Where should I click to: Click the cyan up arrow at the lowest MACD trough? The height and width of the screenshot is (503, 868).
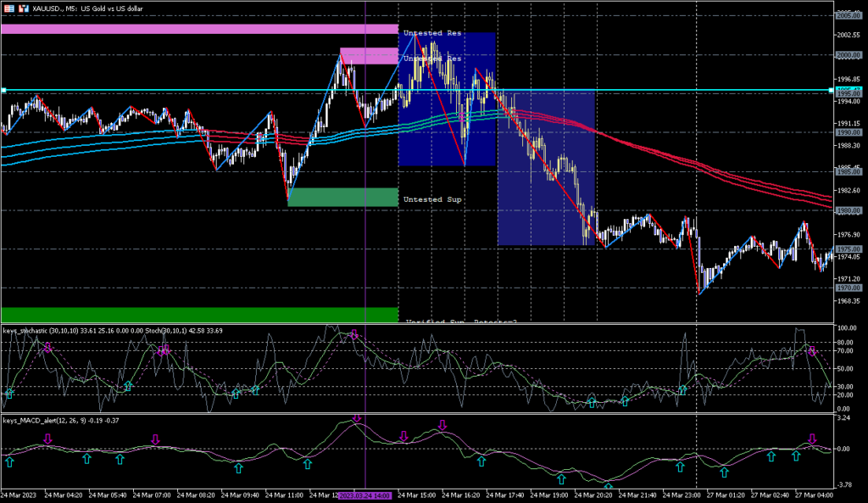(609, 487)
